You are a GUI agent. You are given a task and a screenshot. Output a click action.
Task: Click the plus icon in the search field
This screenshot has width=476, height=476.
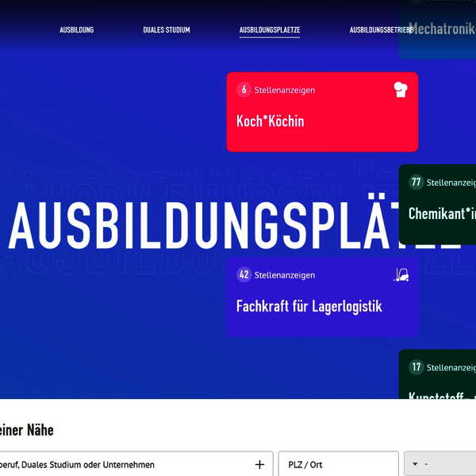pos(259,464)
